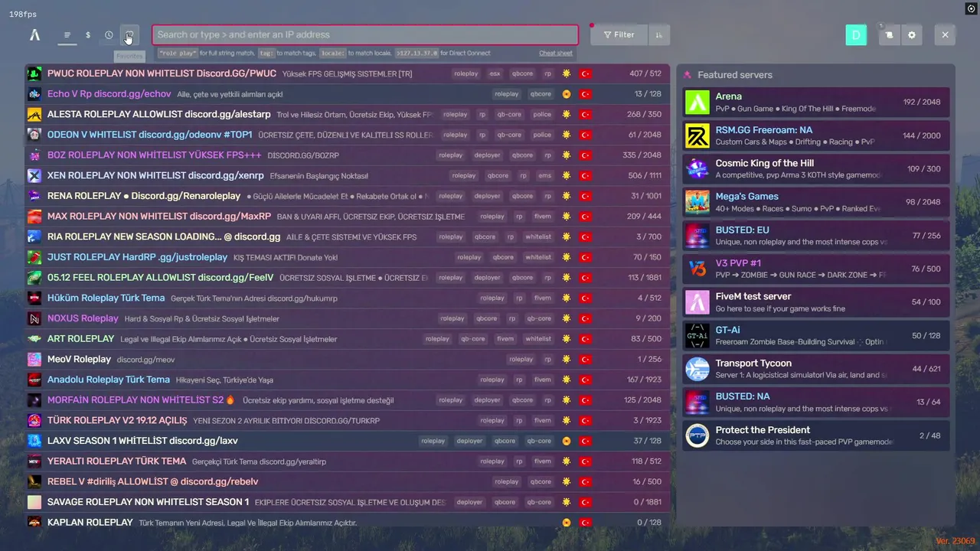Click the Transport Tycoon plane logo

(x=697, y=369)
